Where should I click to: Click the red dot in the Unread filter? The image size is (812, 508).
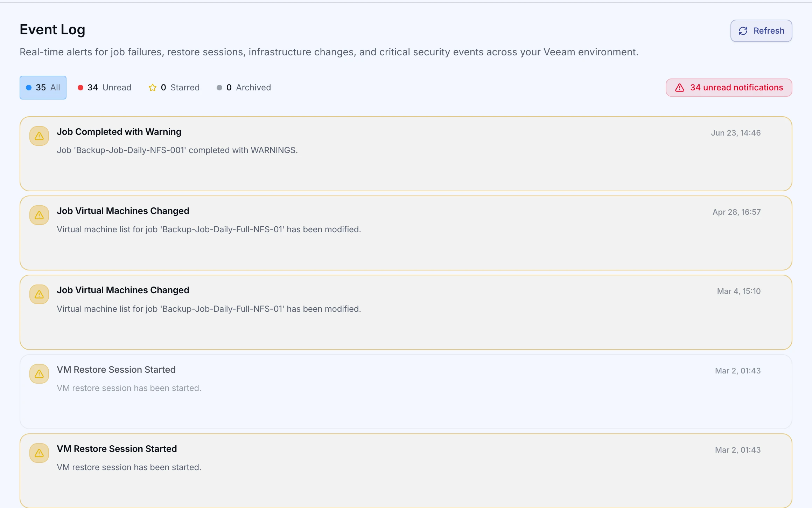80,88
